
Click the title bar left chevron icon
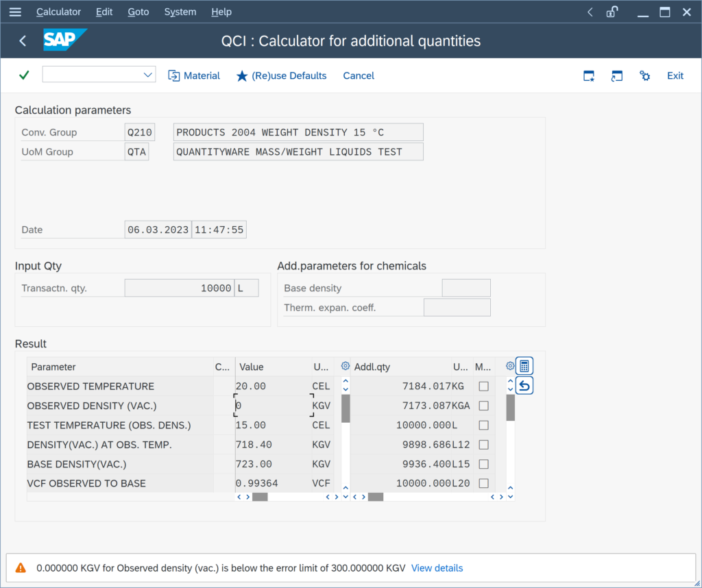[590, 12]
